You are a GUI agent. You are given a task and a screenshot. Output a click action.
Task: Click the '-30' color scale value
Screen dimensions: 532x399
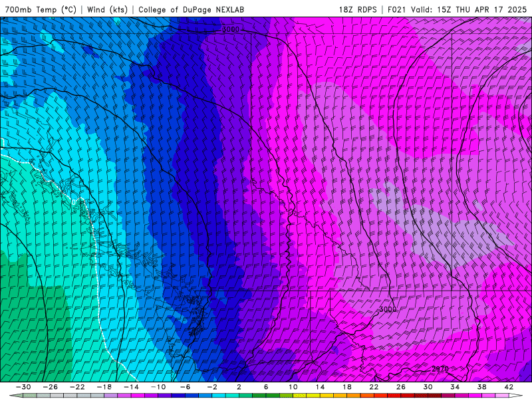(23, 387)
